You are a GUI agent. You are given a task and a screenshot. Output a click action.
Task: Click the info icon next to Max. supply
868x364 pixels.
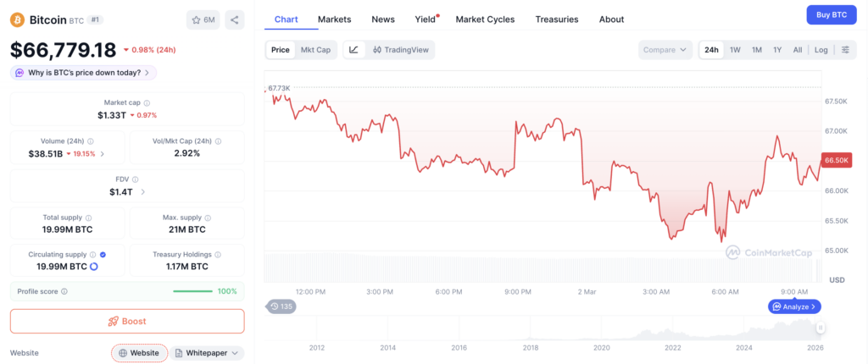point(209,218)
